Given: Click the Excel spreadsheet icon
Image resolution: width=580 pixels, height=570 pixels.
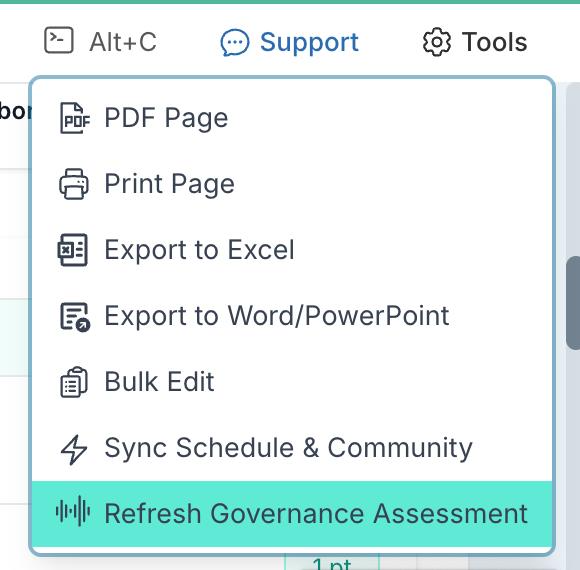Looking at the screenshot, I should pos(73,250).
